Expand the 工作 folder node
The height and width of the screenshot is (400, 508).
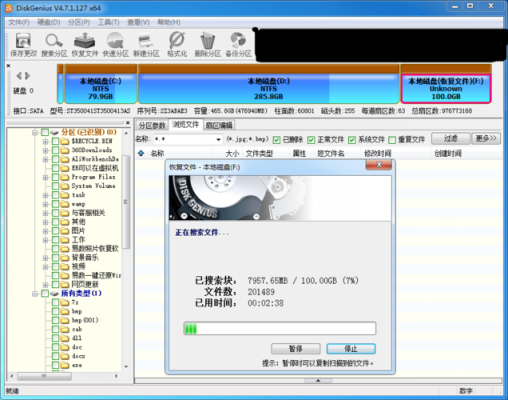45,240
